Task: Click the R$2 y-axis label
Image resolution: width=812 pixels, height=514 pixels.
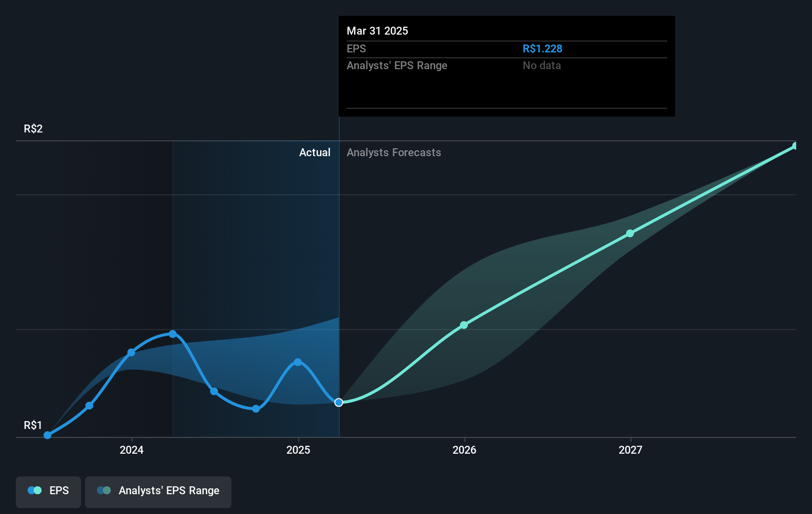Action: [x=33, y=128]
